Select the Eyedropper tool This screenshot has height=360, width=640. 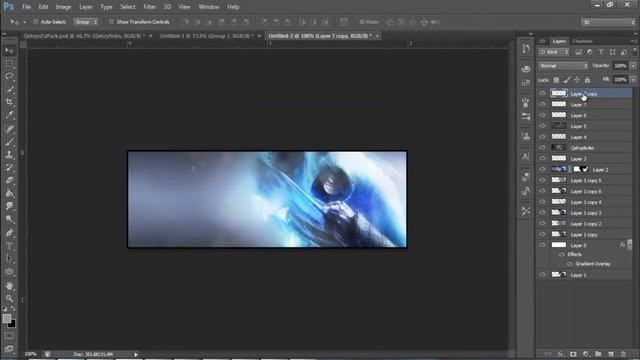[x=9, y=115]
